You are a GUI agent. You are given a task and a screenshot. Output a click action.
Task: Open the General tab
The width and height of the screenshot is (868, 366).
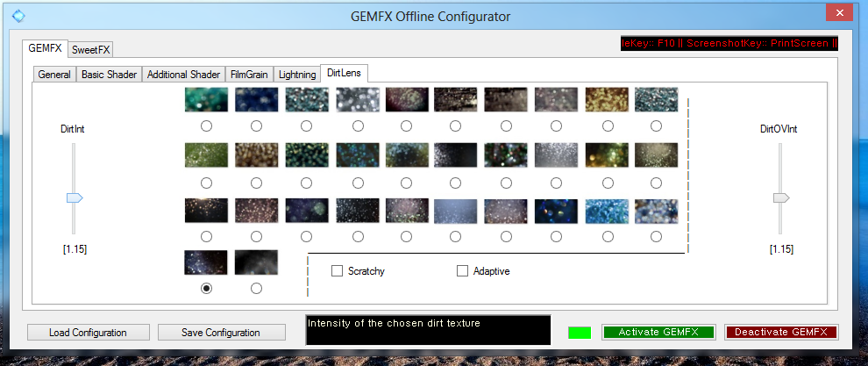pyautogui.click(x=54, y=75)
